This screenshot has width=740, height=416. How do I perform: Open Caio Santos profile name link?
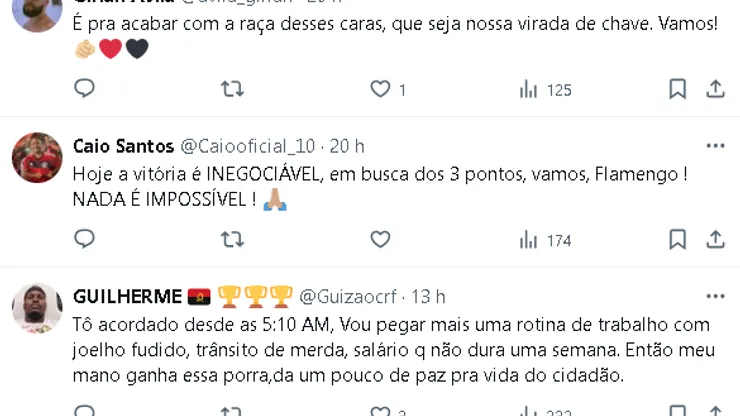click(124, 146)
